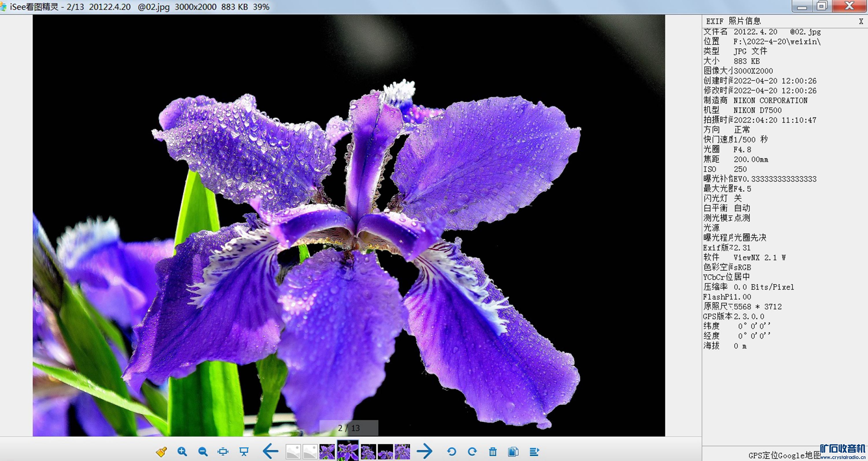Delete the current photo
This screenshot has width=868, height=461.
click(493, 451)
